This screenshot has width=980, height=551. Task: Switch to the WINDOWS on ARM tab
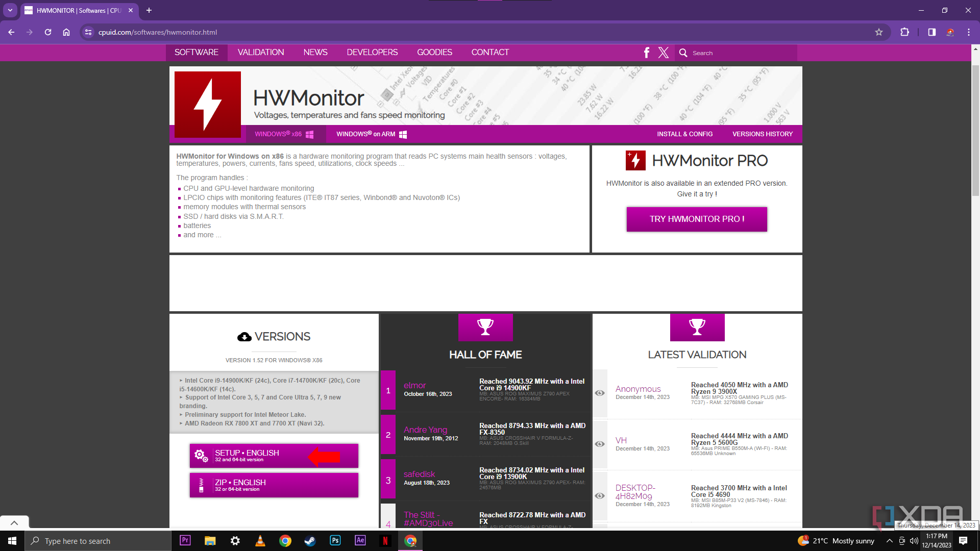pos(371,134)
